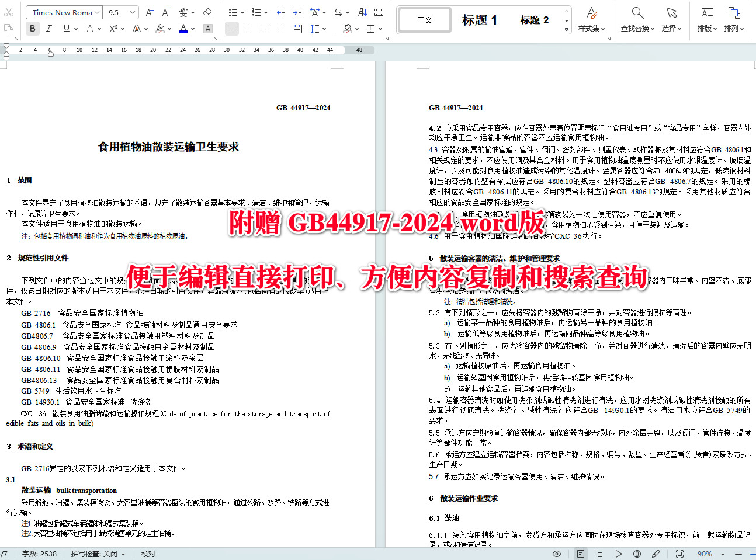Click the 校对 proofreading button
Screen dimensions: 756x560
(x=148, y=553)
